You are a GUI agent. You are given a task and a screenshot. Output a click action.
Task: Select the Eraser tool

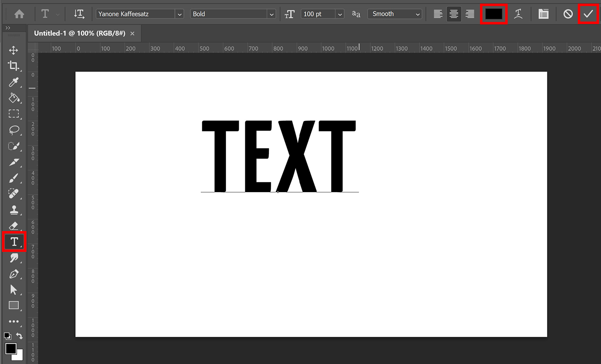click(x=14, y=226)
